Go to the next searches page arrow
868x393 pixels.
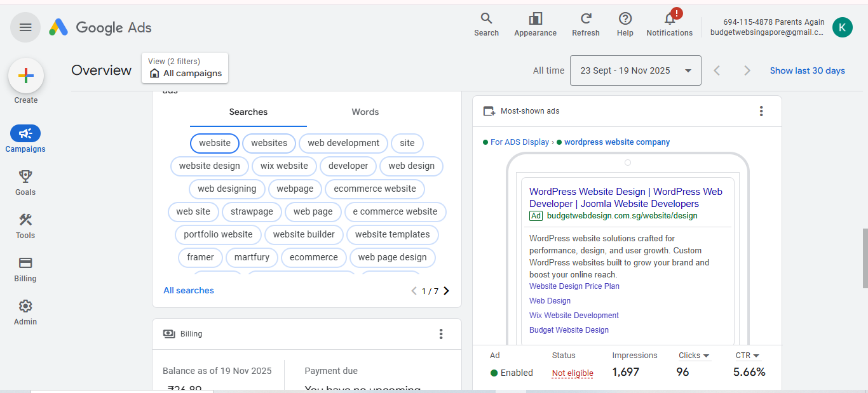click(x=446, y=290)
